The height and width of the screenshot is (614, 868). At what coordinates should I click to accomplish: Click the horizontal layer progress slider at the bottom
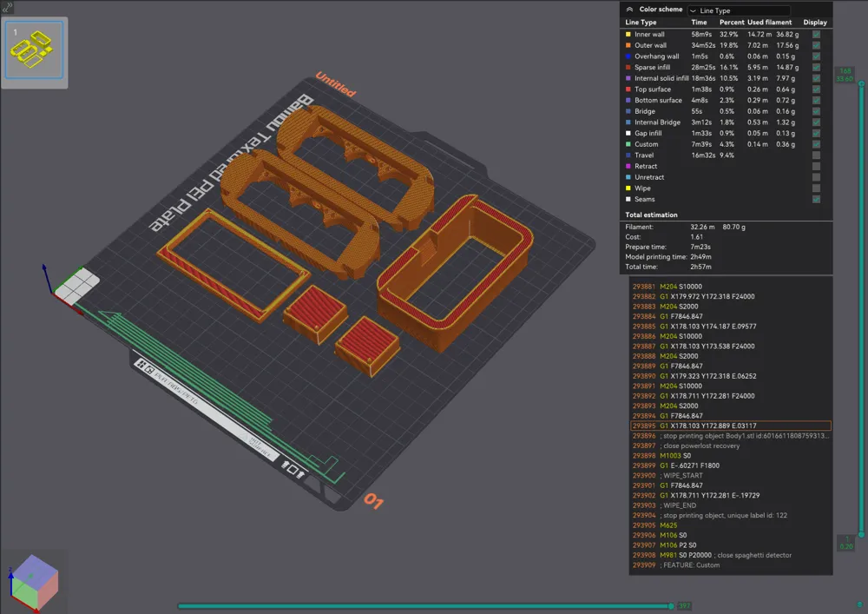tap(425, 606)
